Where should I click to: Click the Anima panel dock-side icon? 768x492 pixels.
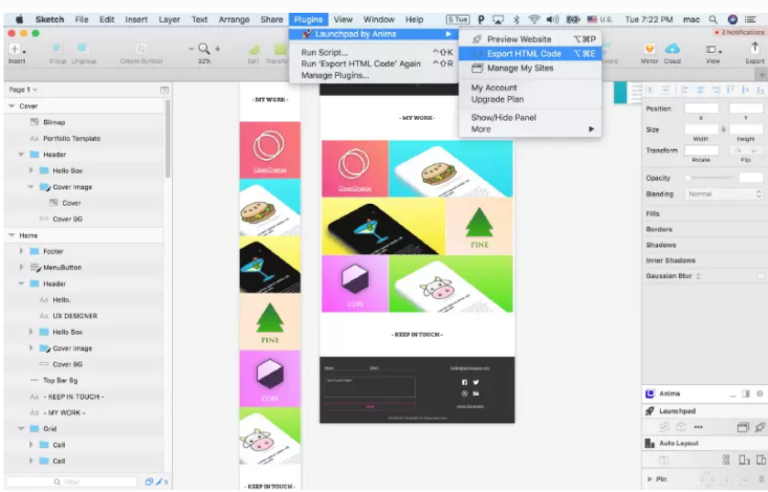(746, 394)
